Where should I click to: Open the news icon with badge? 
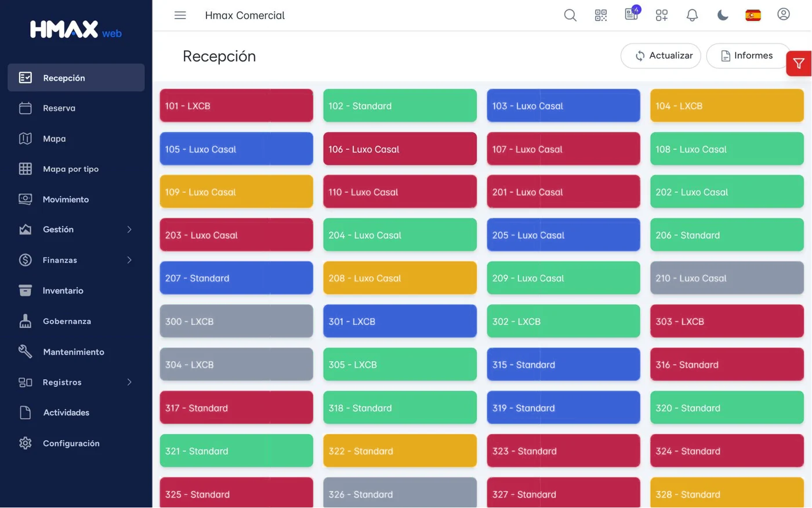coord(632,14)
